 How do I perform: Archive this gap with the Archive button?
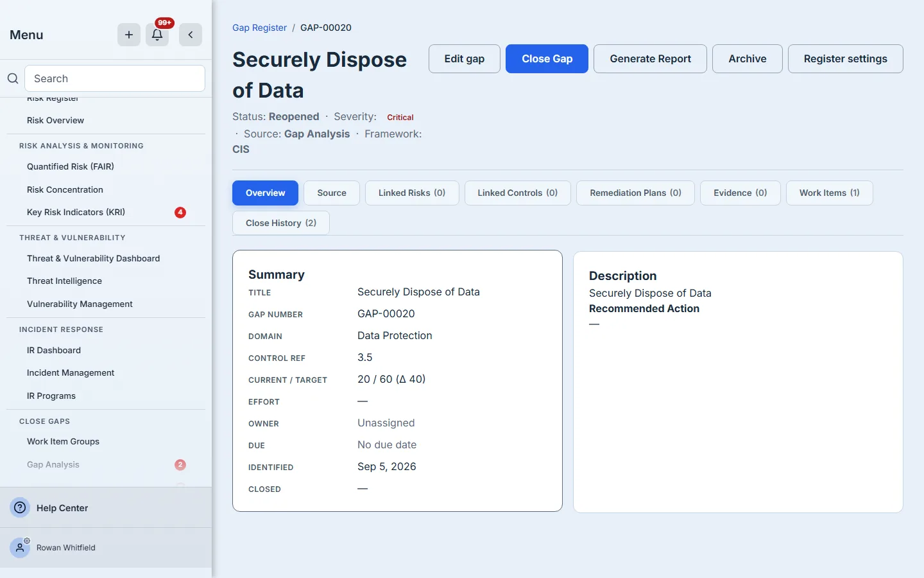(748, 58)
